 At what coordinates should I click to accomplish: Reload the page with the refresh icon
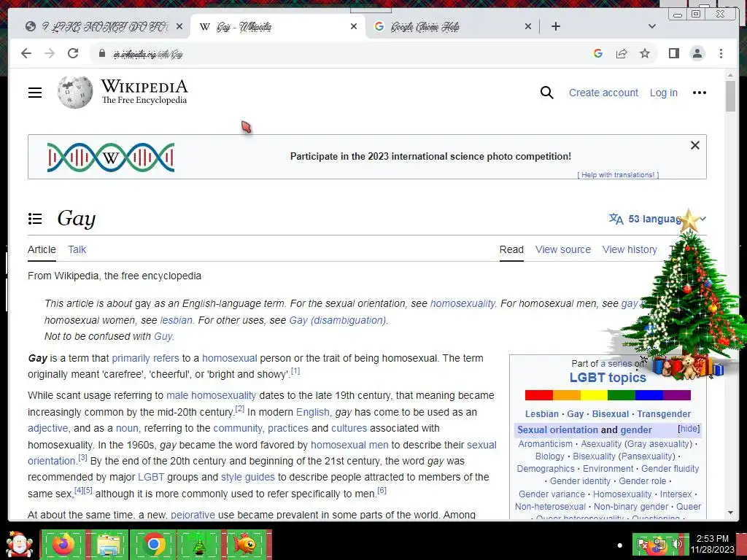(73, 53)
